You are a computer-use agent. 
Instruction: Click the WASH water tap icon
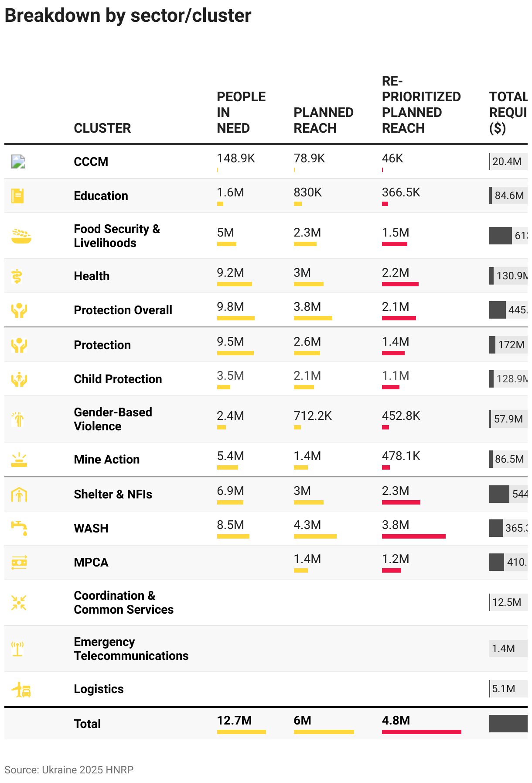coord(19,528)
